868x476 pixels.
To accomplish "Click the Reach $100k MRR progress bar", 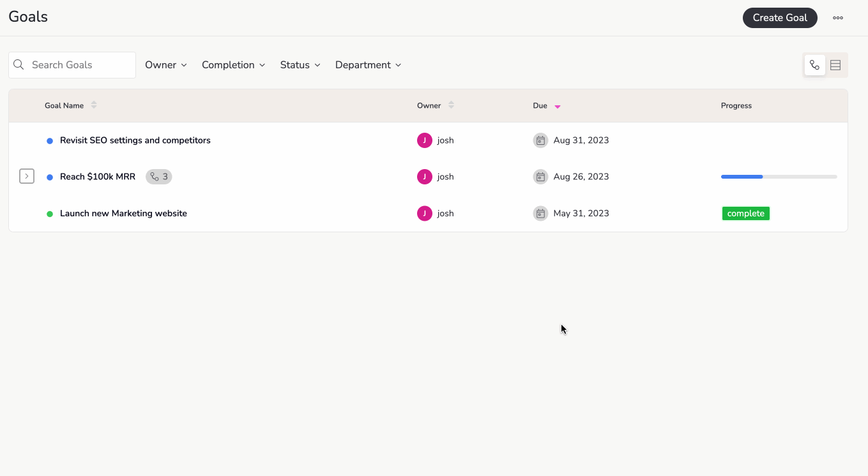I will (779, 177).
